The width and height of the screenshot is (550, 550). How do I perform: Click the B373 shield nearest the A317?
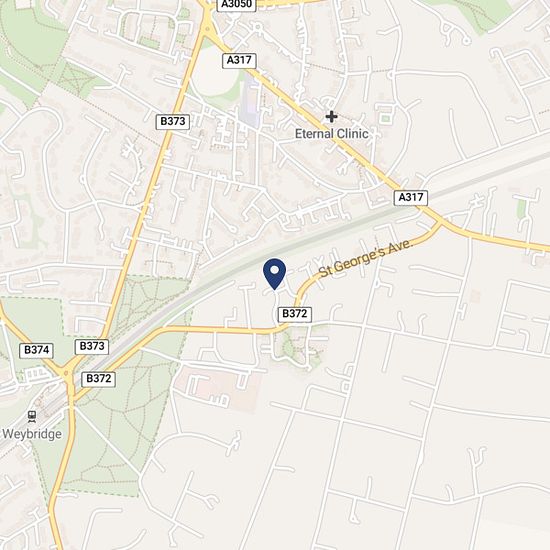pyautogui.click(x=173, y=122)
